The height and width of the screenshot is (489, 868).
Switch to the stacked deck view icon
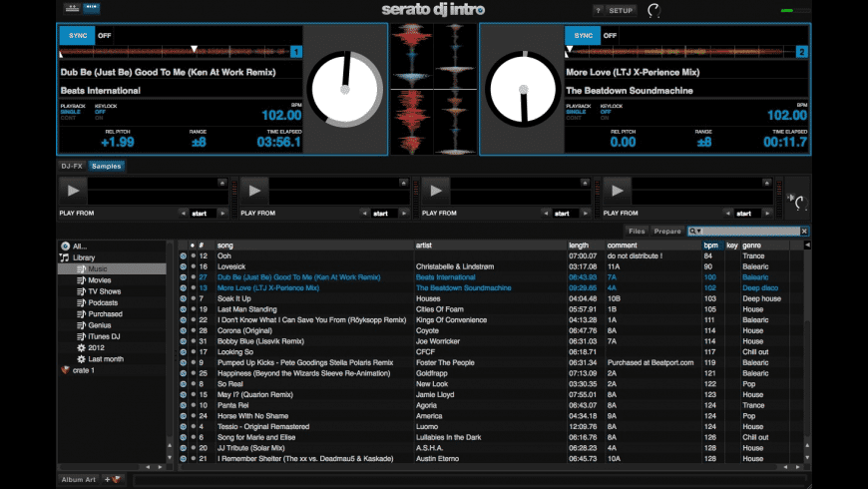coord(72,8)
